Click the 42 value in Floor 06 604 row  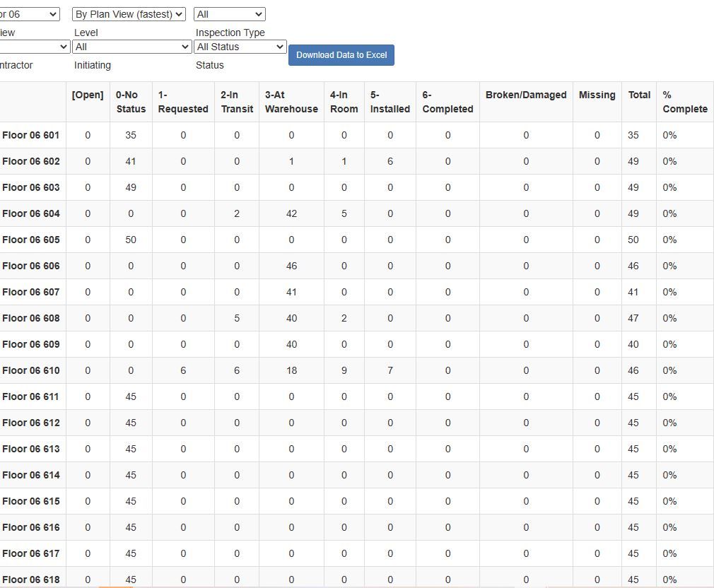(291, 213)
